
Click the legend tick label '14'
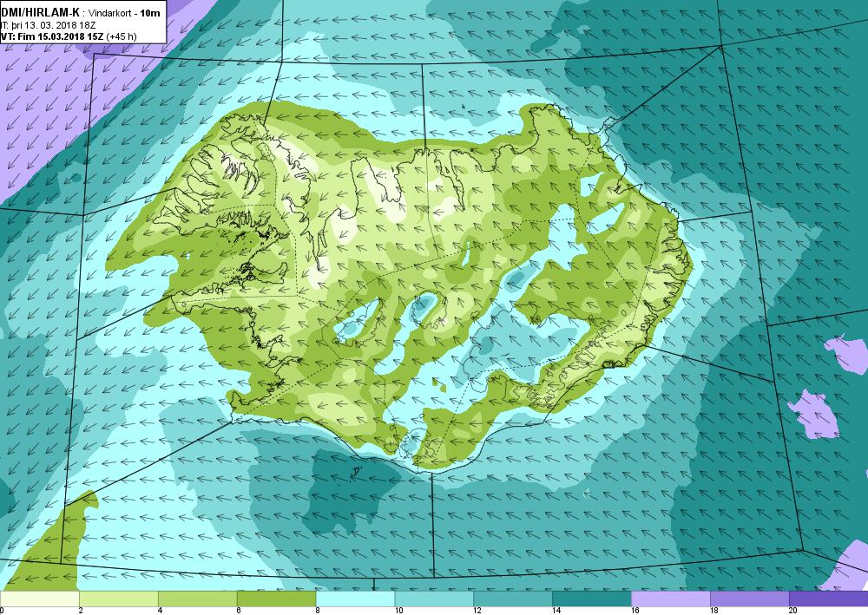click(x=556, y=611)
